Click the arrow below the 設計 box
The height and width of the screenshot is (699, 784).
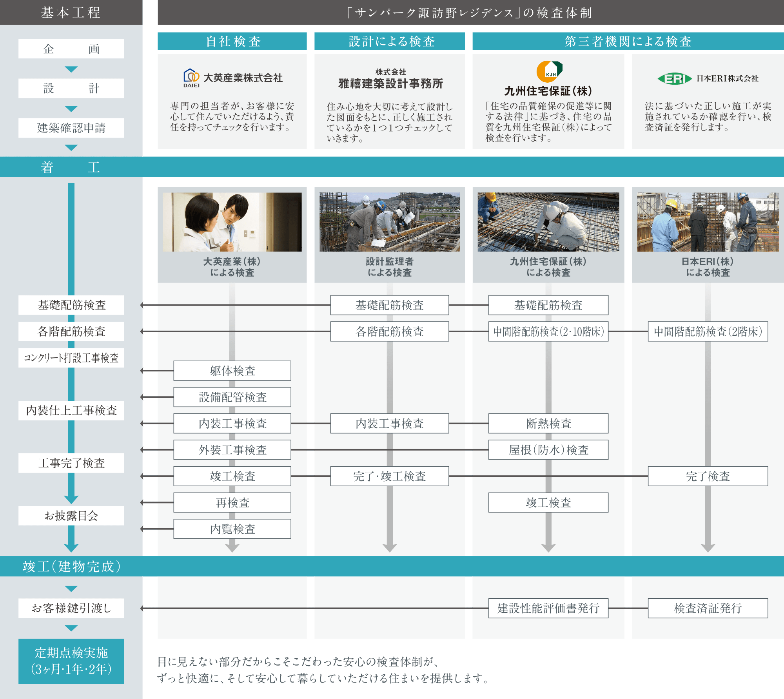[x=71, y=109]
